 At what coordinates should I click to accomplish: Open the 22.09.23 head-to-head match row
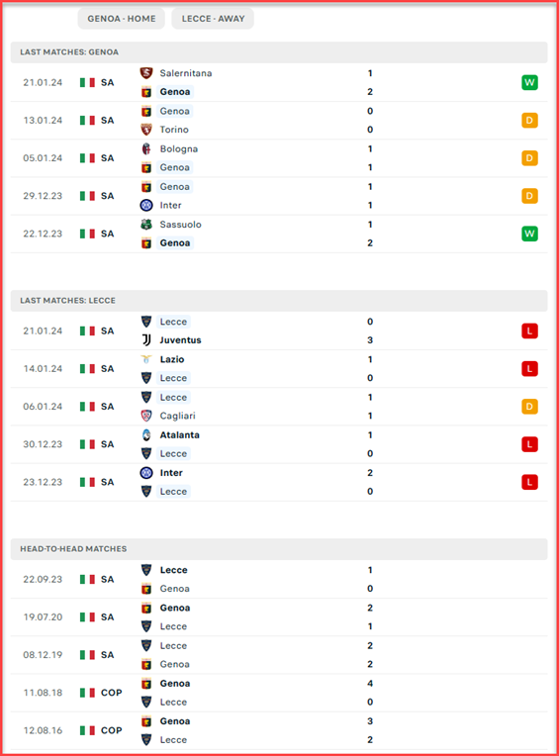[279, 579]
